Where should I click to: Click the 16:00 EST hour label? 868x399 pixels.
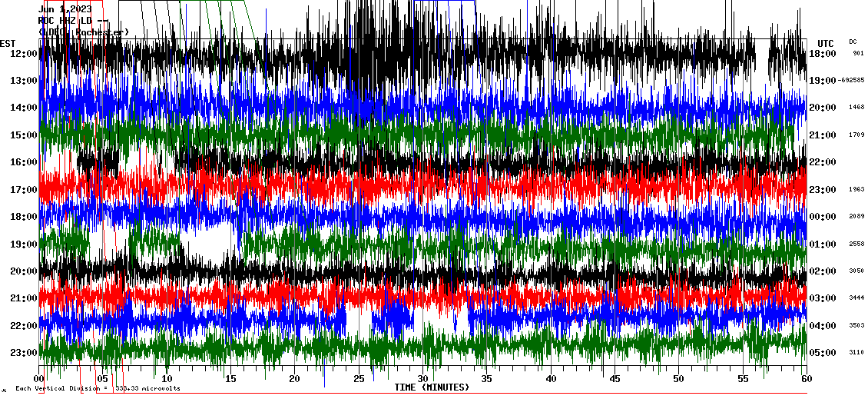click(25, 162)
